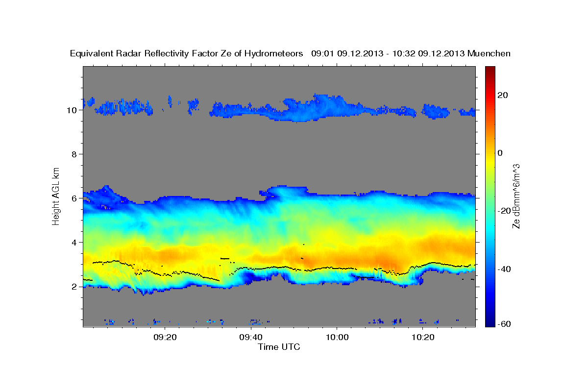588x392 pixels.
Task: Click the 'Time UTC' axis label
Action: 279,347
